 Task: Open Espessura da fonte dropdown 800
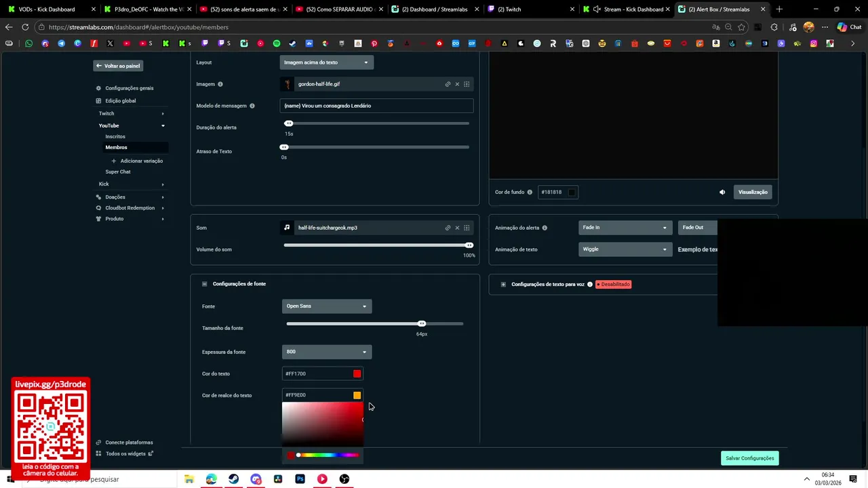(x=327, y=352)
